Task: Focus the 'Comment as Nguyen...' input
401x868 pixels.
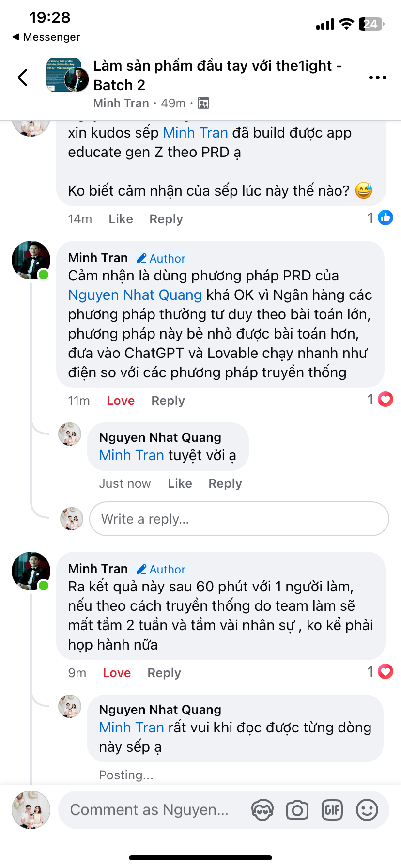Action: point(150,810)
